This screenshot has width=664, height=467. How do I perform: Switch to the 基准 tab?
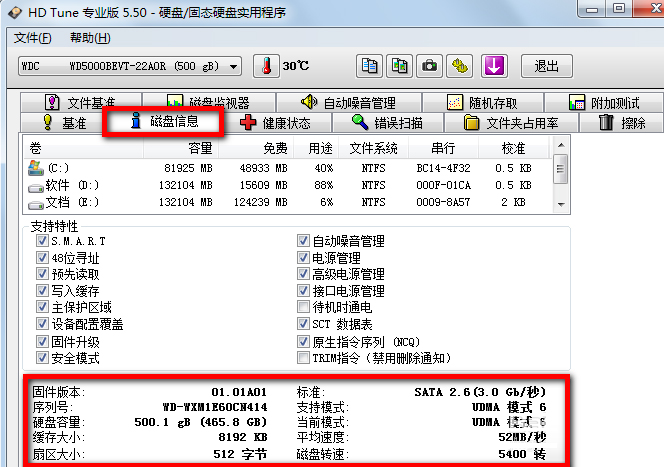point(64,123)
